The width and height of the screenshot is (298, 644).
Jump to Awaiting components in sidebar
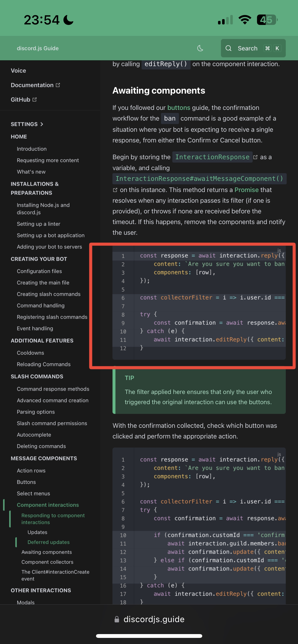coord(47,552)
